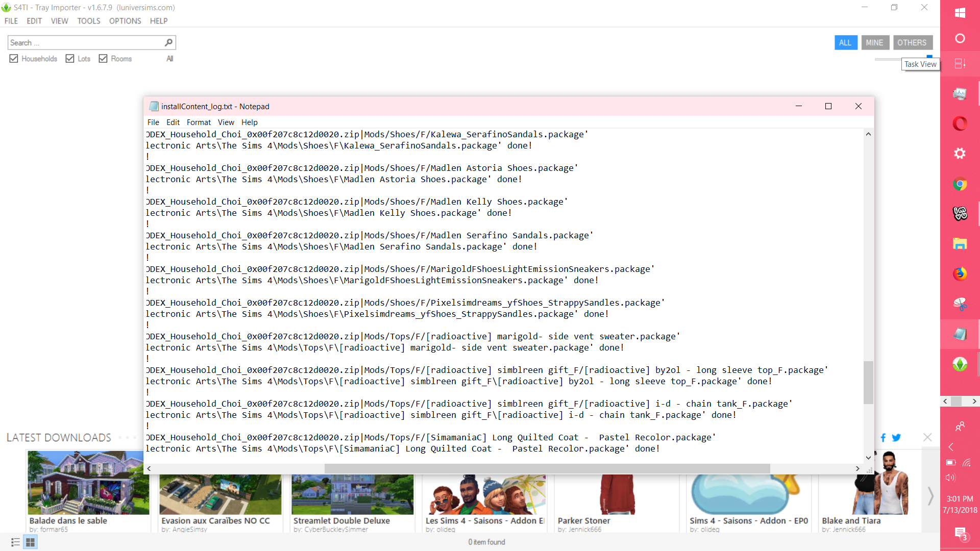Check battery status icon

[x=951, y=463]
